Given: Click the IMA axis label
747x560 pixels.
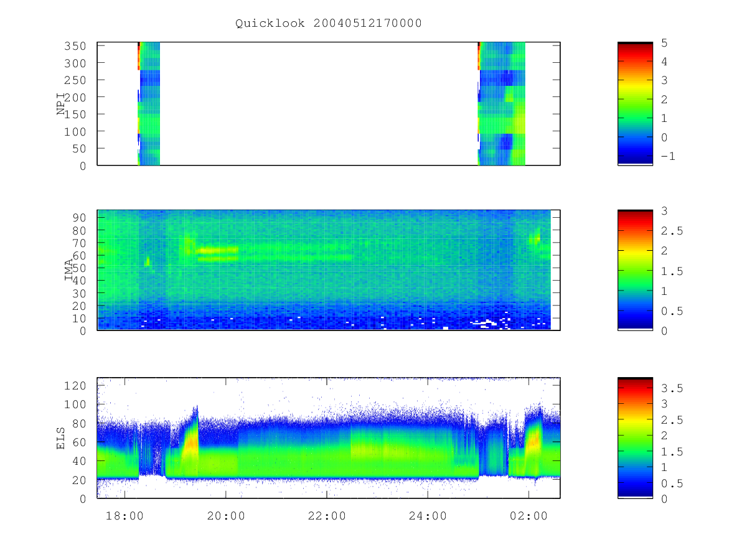Looking at the screenshot, I should pyautogui.click(x=69, y=270).
